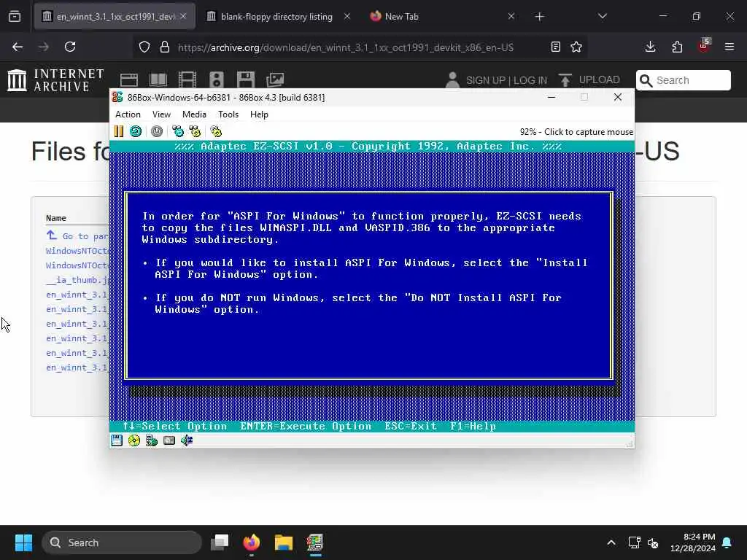747x560 pixels.
Task: Click the ACPI shutdown power icon
Action: [157, 131]
